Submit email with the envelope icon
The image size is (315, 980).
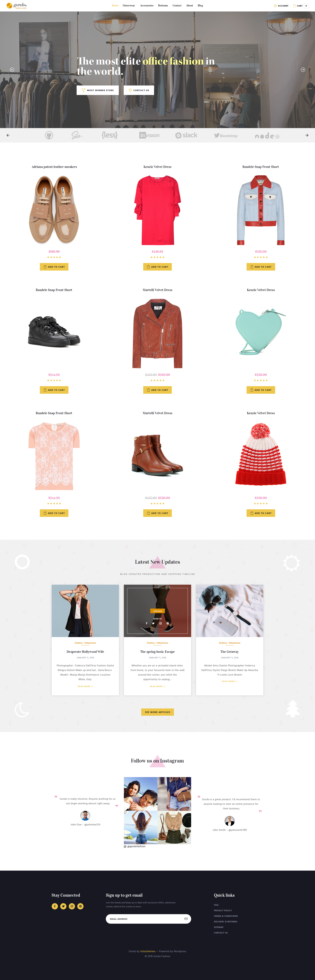pos(186,919)
